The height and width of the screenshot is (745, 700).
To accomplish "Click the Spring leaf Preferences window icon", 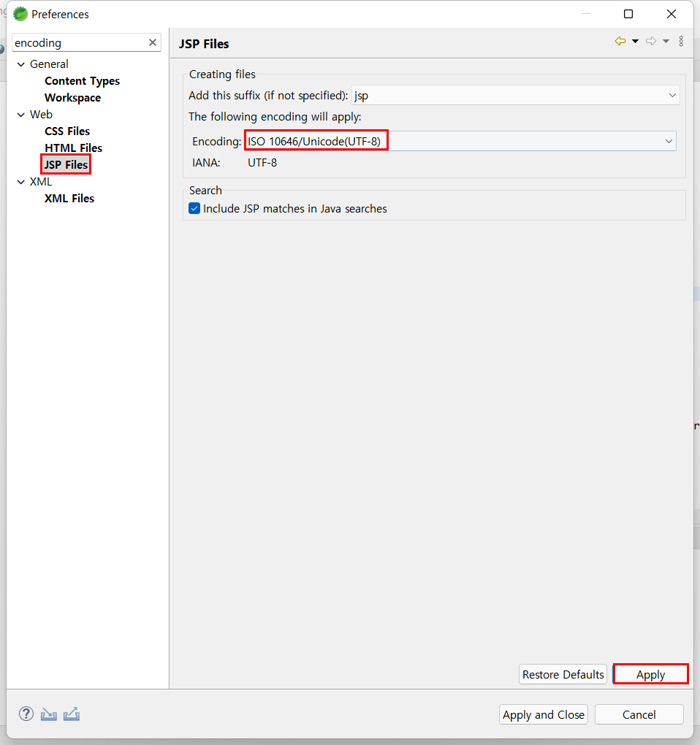I will 20,14.
